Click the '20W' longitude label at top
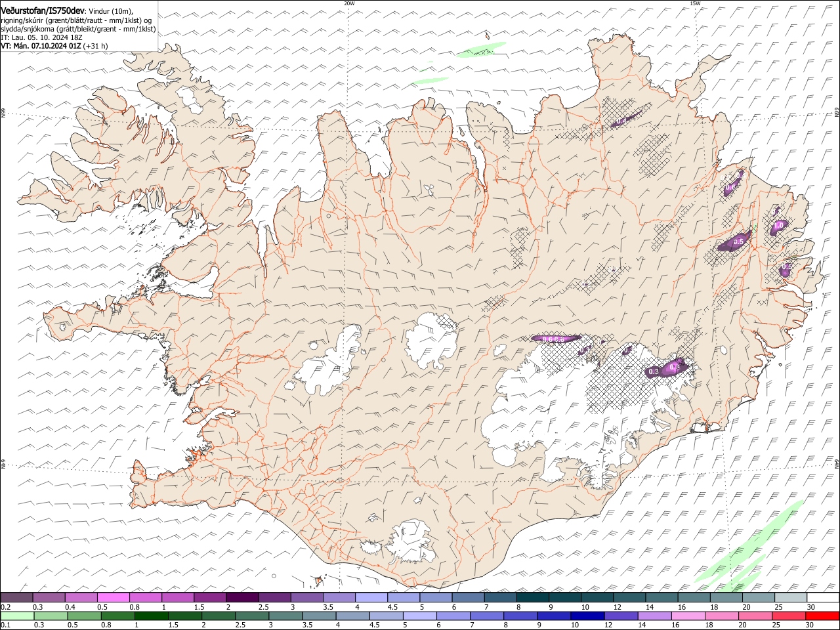Image resolution: width=840 pixels, height=630 pixels. pyautogui.click(x=349, y=3)
